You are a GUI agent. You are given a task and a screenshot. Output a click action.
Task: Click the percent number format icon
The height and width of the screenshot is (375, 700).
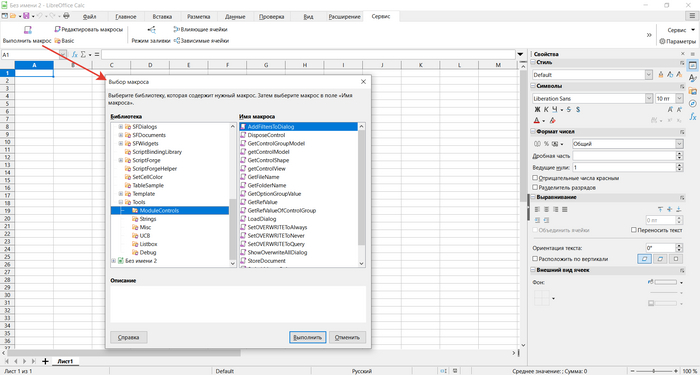click(x=546, y=144)
